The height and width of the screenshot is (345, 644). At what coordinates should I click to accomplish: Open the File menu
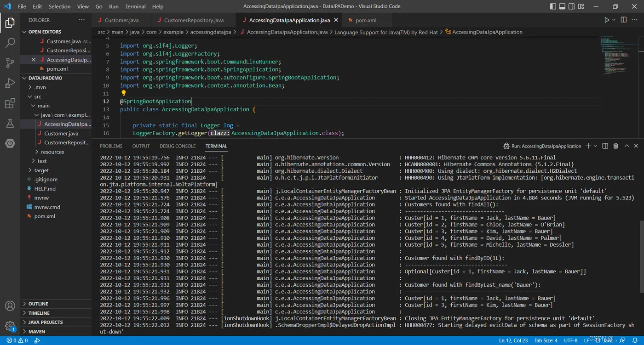coord(22,6)
